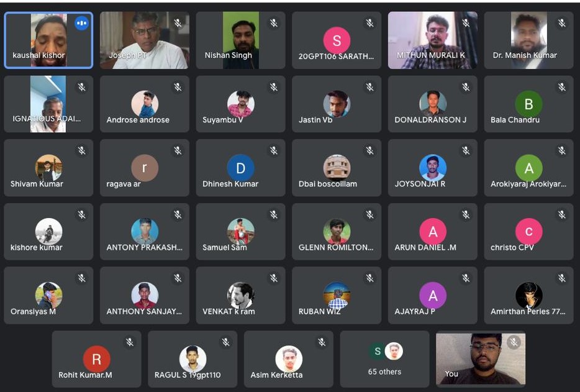Click the muted mic icon on Rohit Kumar.M's tile
This screenshot has width=580, height=392.
130,342
